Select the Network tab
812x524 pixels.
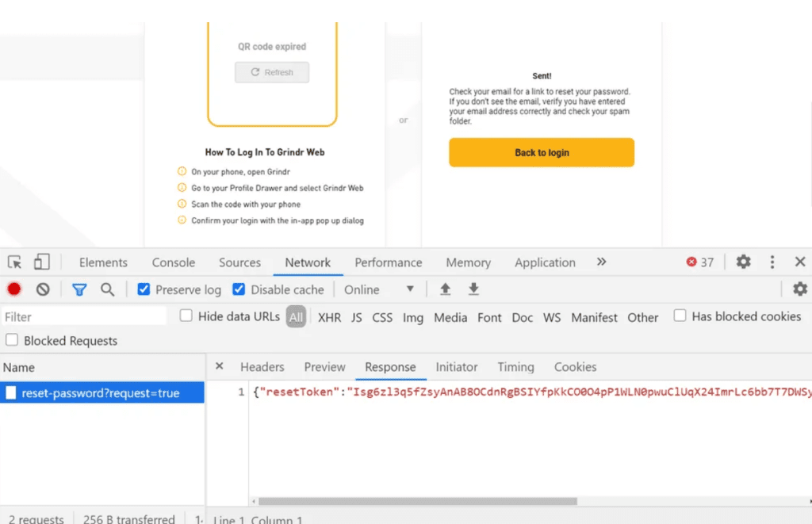pos(308,262)
